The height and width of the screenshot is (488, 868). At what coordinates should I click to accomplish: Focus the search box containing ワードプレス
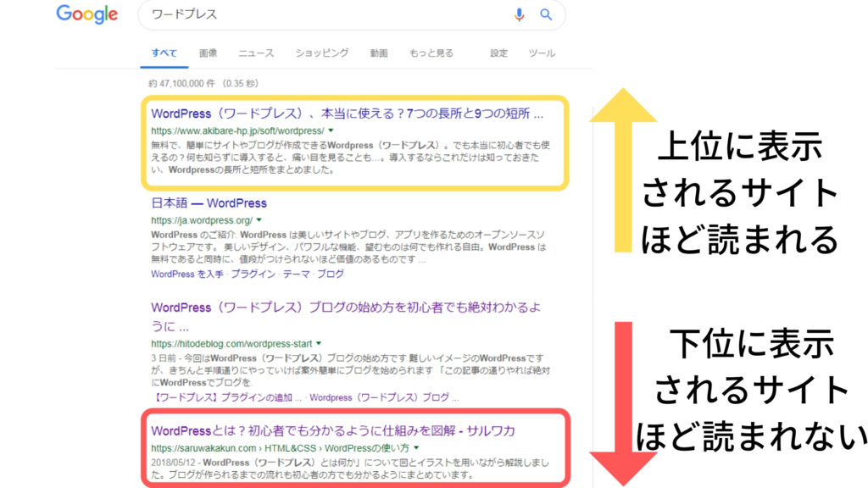(x=352, y=14)
